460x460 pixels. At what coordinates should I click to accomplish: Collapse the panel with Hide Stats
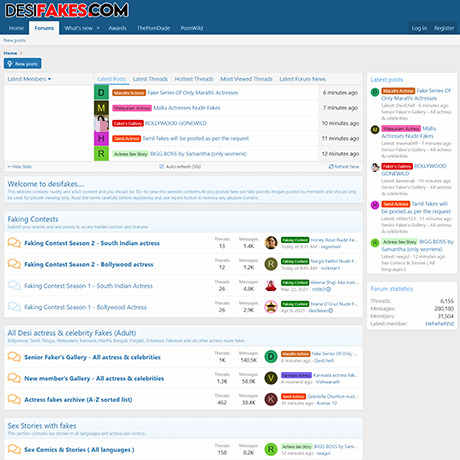[20, 166]
